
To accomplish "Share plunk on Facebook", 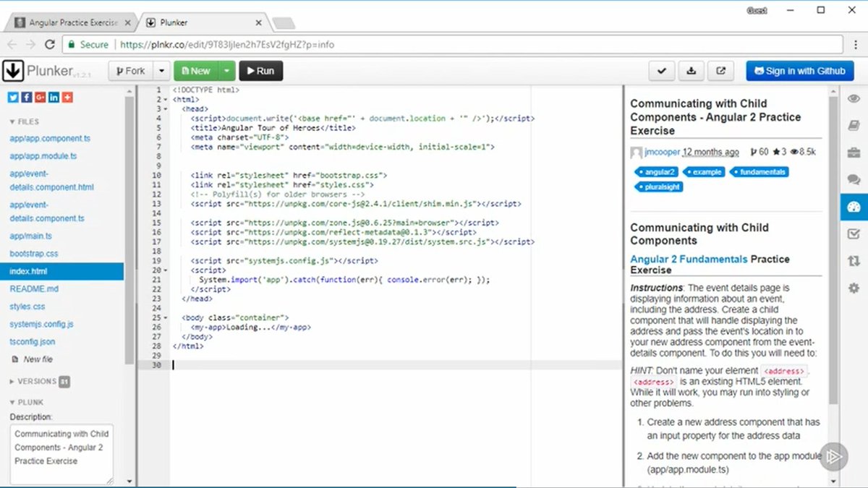I will pos(27,98).
